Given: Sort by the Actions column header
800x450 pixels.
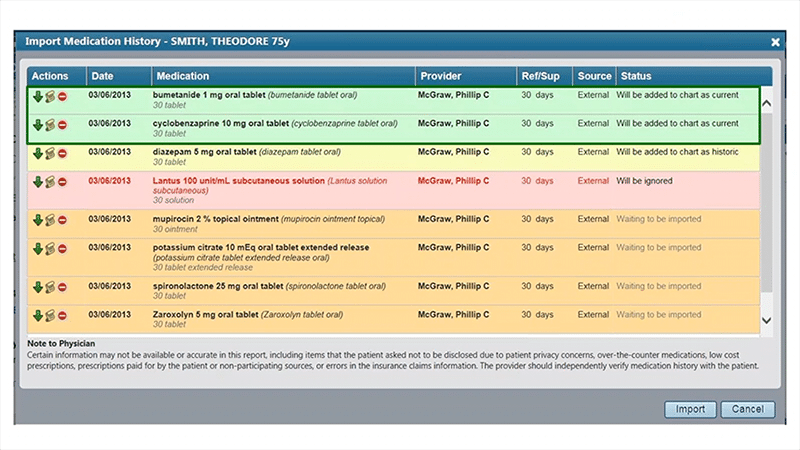Looking at the screenshot, I should pos(56,76).
